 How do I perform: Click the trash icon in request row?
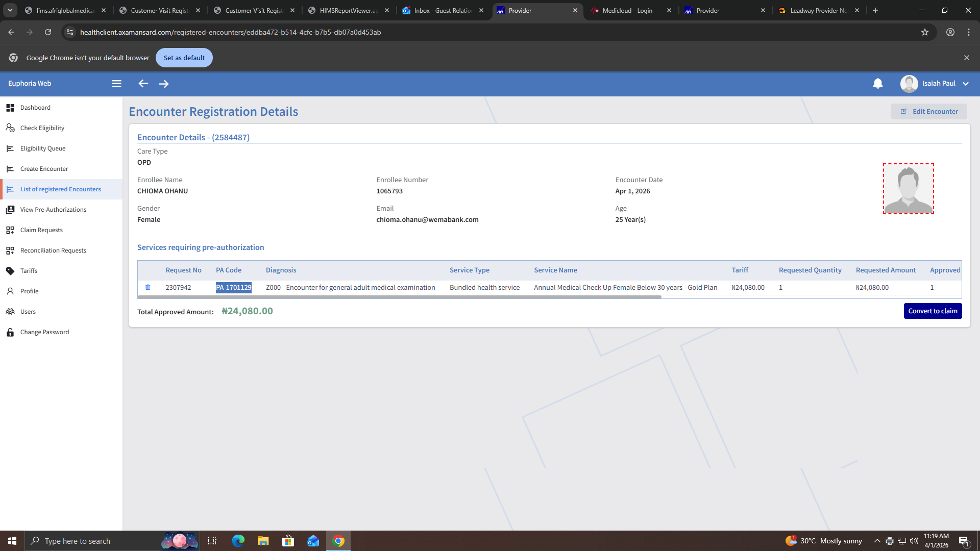(148, 287)
